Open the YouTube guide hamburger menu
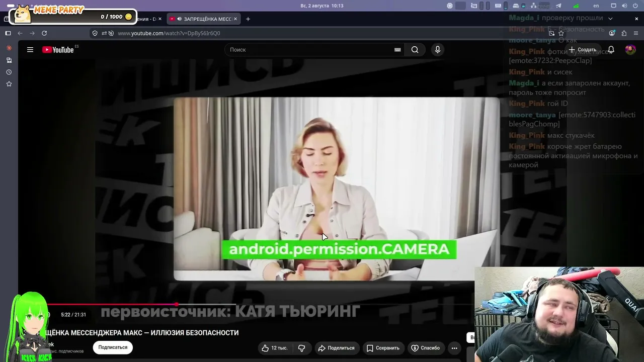Image resolution: width=644 pixels, height=362 pixels. pos(30,50)
